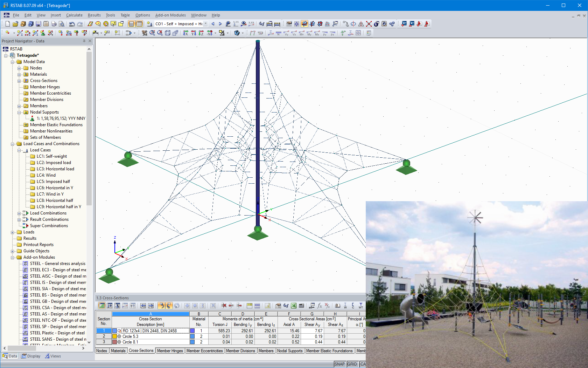The width and height of the screenshot is (588, 368).
Task: Switch to the Materials table tab
Action: [118, 351]
